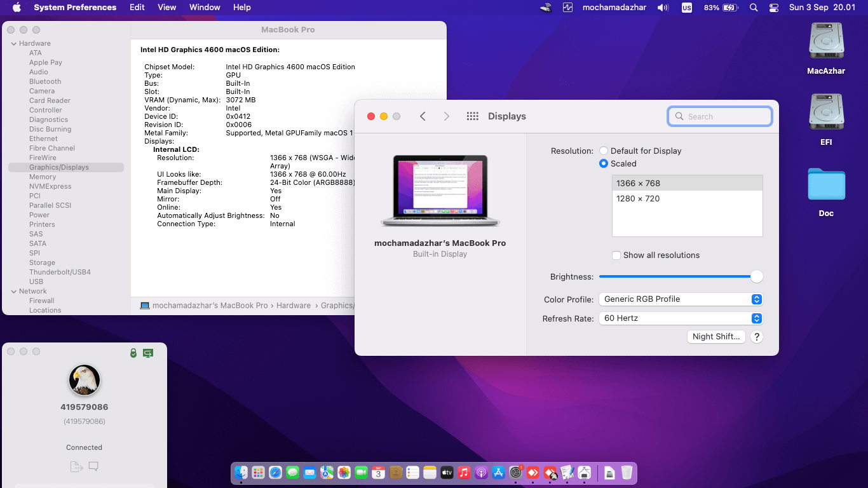Open Maps from the Dock

pyautogui.click(x=327, y=473)
